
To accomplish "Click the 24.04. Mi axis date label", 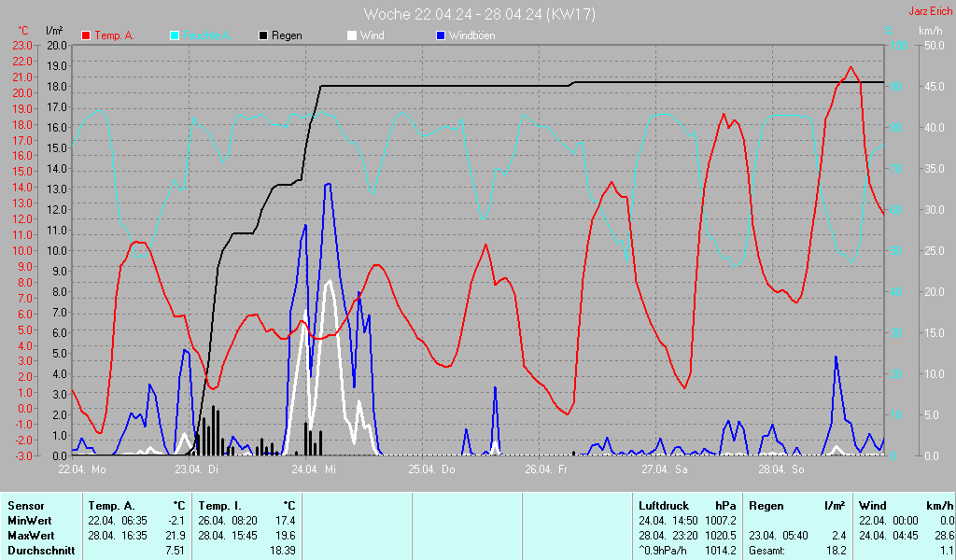I will [314, 469].
